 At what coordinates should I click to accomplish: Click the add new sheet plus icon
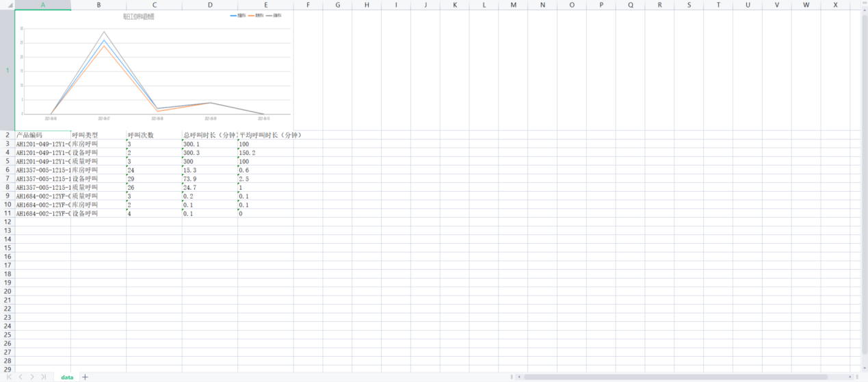[x=85, y=377]
